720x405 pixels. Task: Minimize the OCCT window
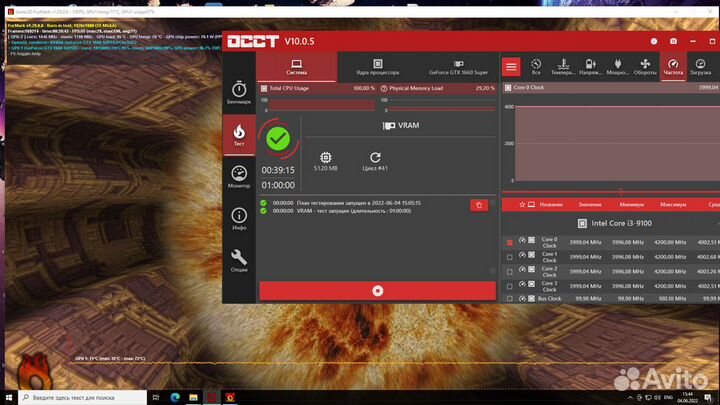click(x=693, y=41)
